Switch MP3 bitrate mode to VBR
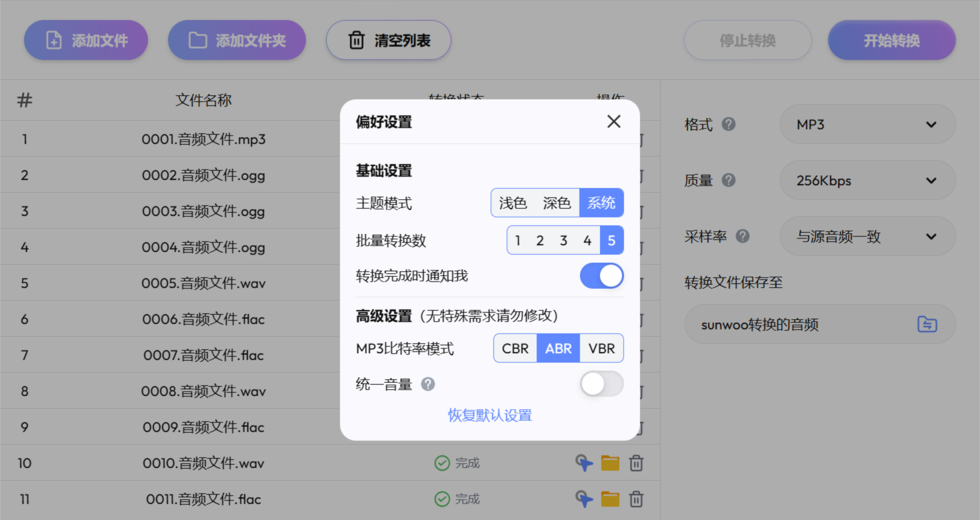Screen dimensions: 980x520 tap(601, 348)
